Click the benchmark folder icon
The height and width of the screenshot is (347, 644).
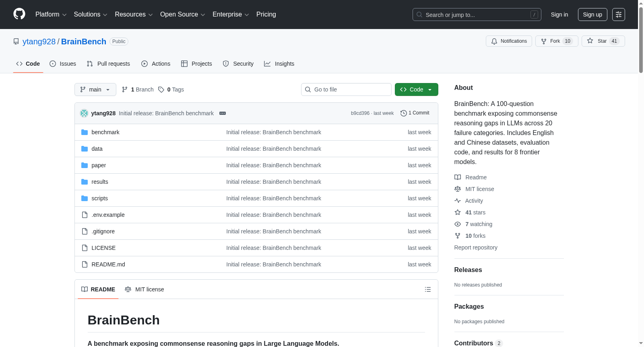click(x=85, y=132)
